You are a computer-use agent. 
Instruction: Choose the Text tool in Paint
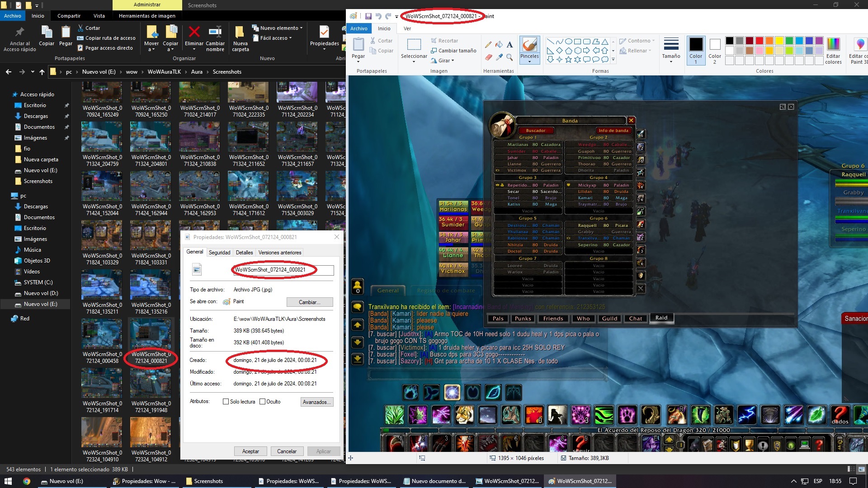pos(509,44)
